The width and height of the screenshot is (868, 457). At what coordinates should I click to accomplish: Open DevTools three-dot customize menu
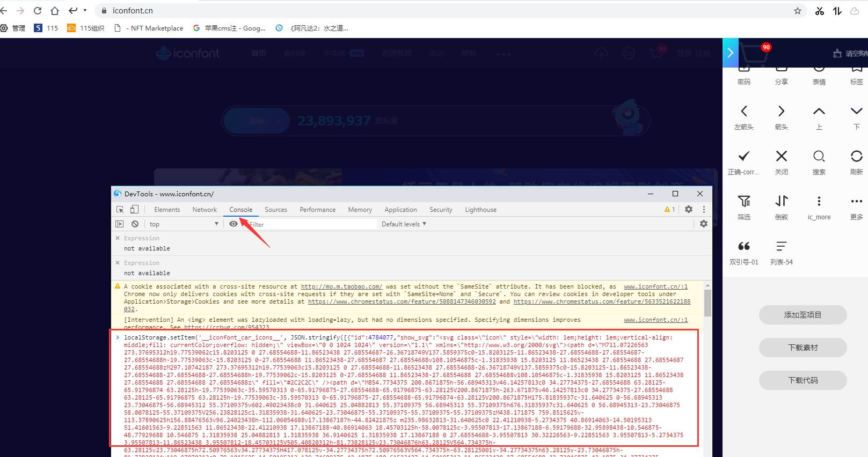pyautogui.click(x=704, y=210)
